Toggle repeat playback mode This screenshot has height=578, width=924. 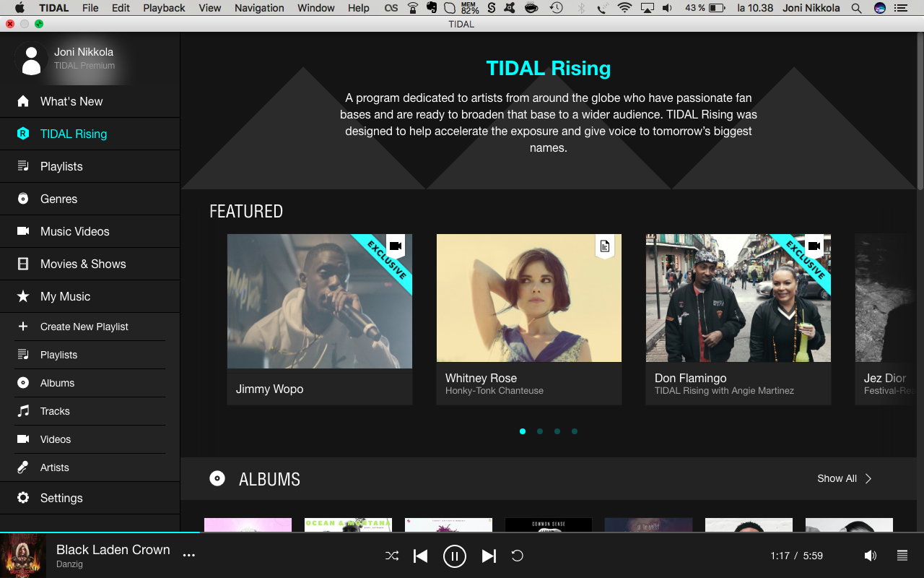[x=517, y=556]
